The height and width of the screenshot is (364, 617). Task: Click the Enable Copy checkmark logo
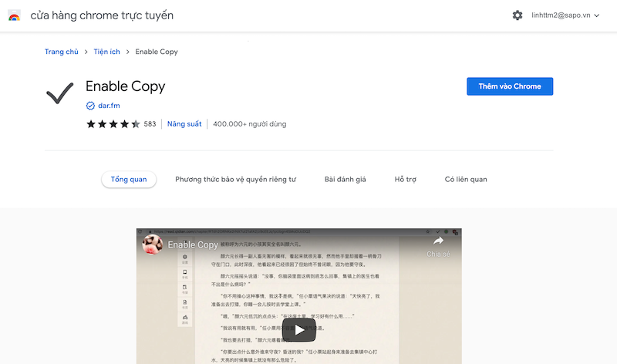pos(60,93)
